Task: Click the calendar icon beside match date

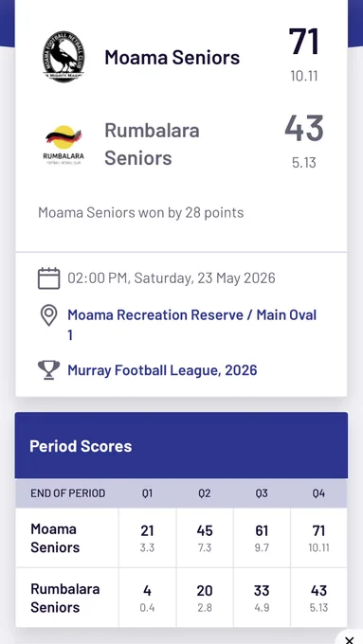Action: pyautogui.click(x=49, y=278)
